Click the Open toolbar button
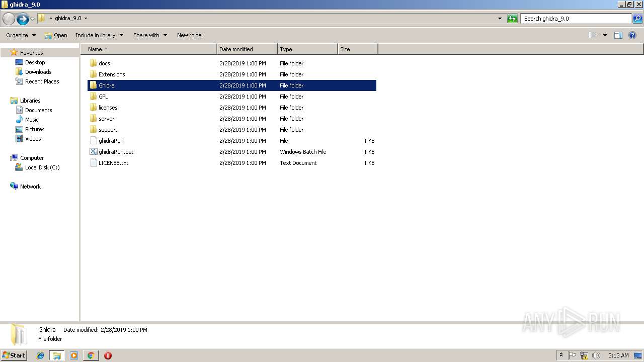The height and width of the screenshot is (362, 644). click(x=56, y=35)
